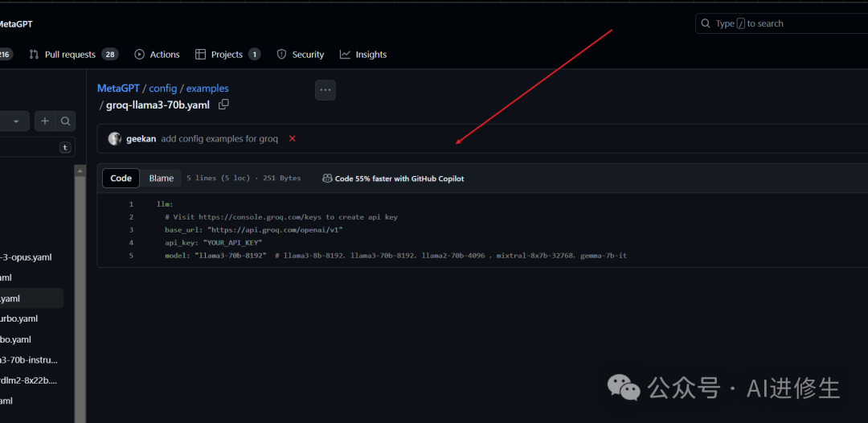868x423 pixels.
Task: Click the Actions play icon
Action: tap(140, 54)
